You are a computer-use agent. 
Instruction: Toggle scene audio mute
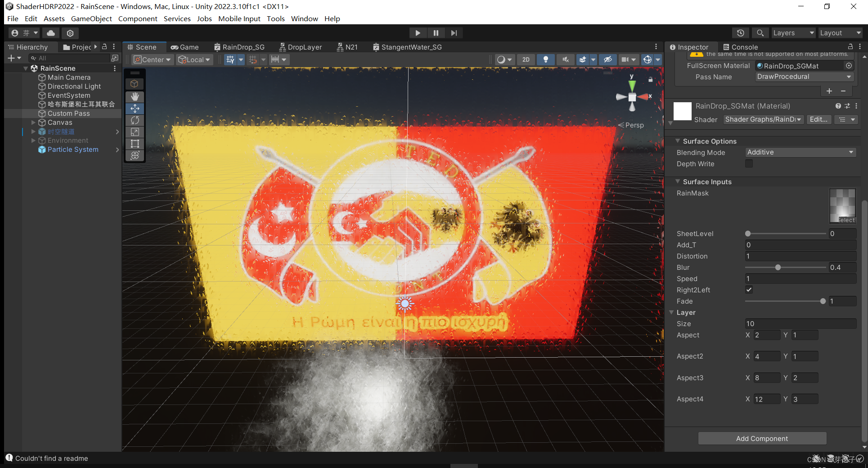point(565,59)
